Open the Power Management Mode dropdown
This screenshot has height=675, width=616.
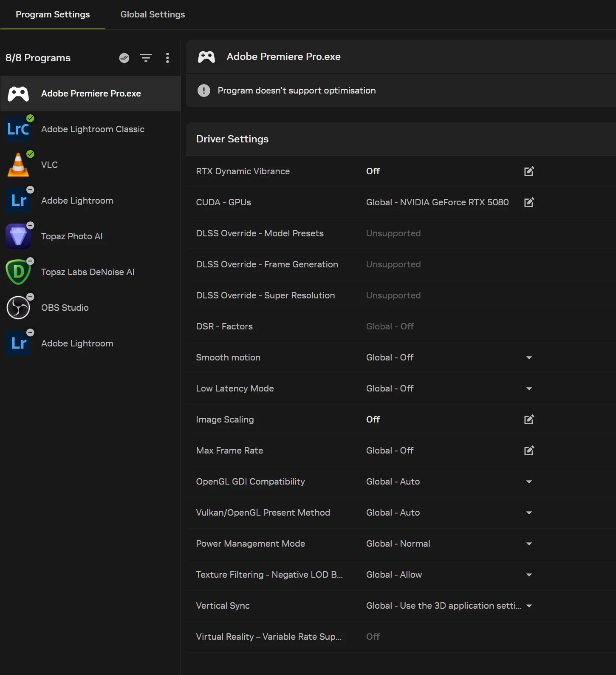tap(529, 544)
